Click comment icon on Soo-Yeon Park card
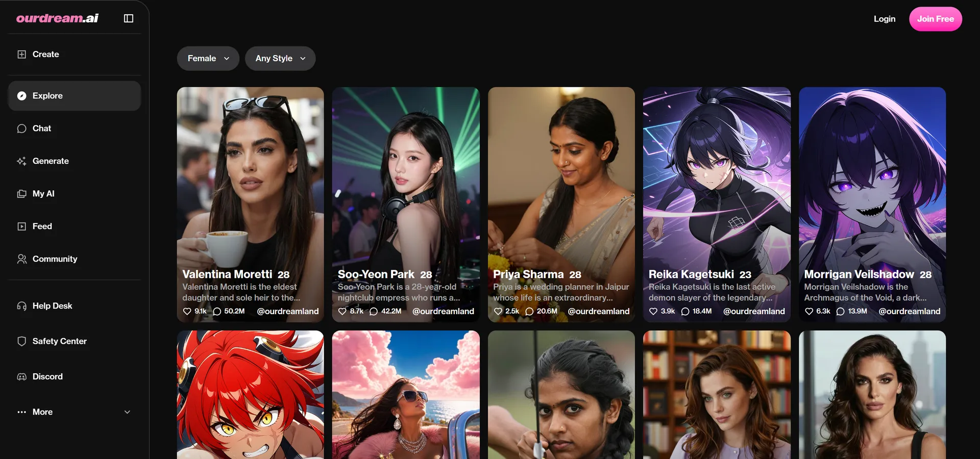 374,311
